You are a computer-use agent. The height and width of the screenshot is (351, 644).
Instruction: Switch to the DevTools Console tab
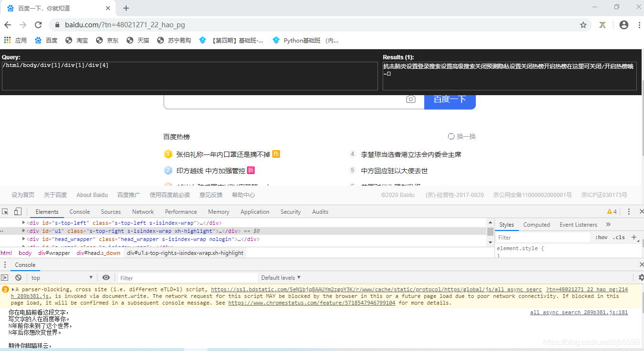[80, 212]
